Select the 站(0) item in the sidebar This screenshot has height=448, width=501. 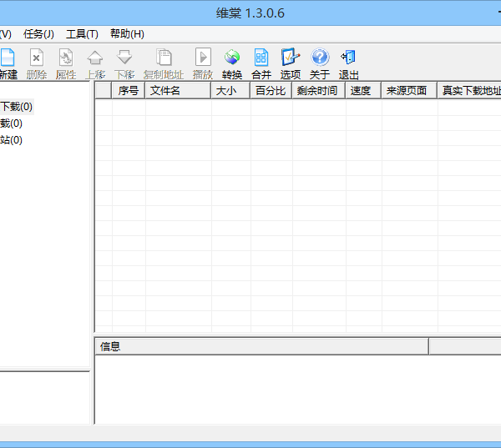point(11,140)
